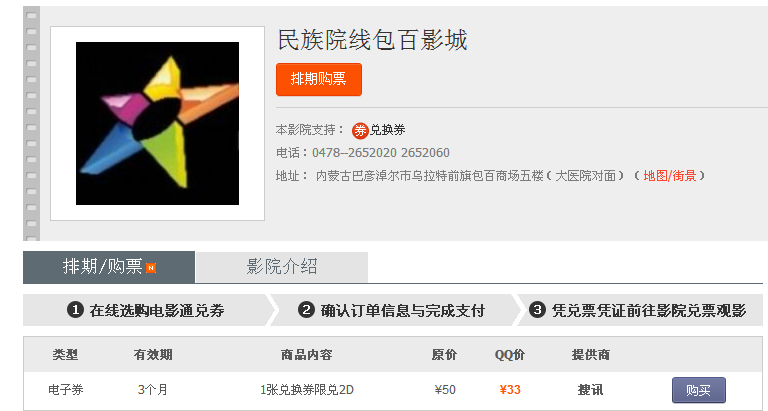Select the 排期/购票 tab
This screenshot has height=411, width=768.
pyautogui.click(x=109, y=267)
